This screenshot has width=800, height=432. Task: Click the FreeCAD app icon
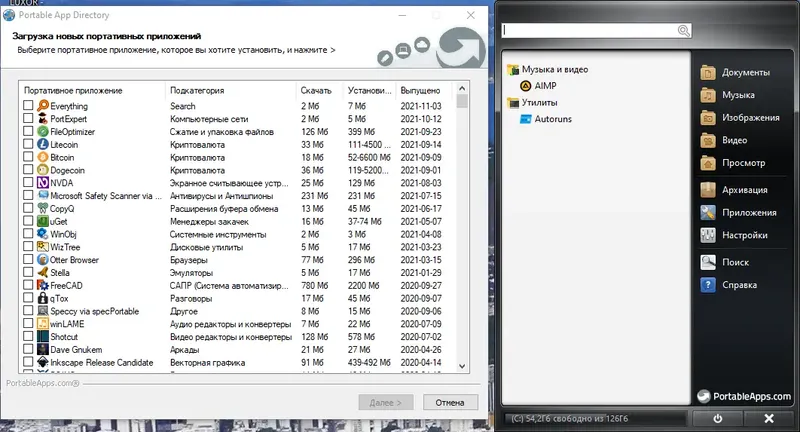point(43,285)
